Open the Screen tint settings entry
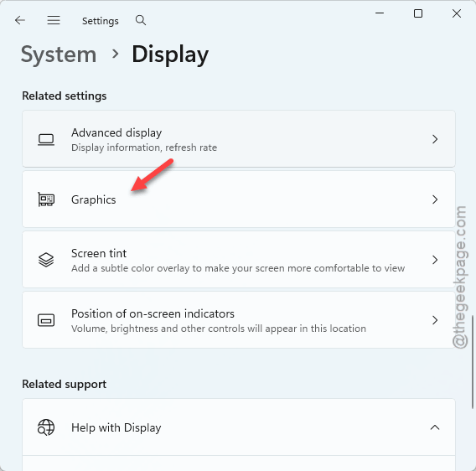This screenshot has height=471, width=476. tap(239, 260)
